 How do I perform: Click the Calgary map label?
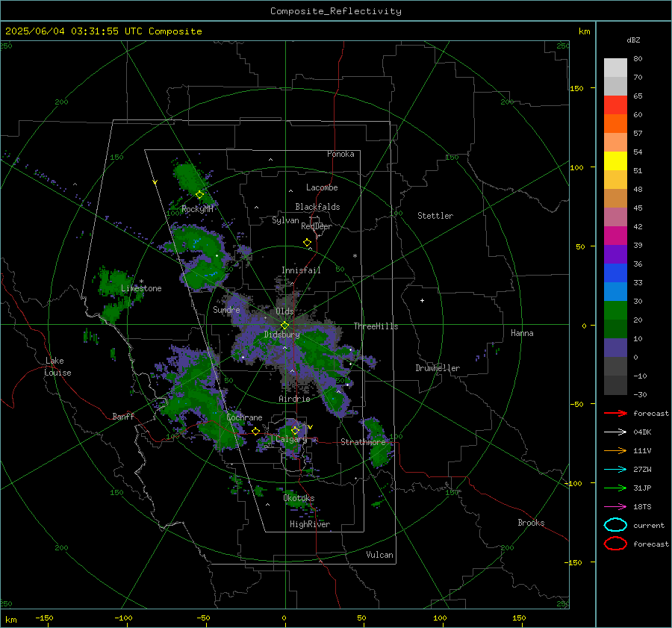(291, 439)
